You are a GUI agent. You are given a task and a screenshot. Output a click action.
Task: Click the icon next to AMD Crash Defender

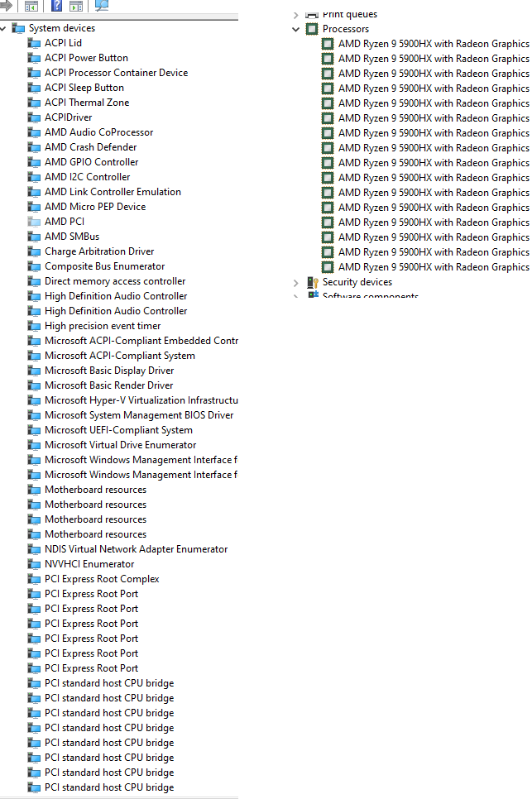tap(34, 147)
